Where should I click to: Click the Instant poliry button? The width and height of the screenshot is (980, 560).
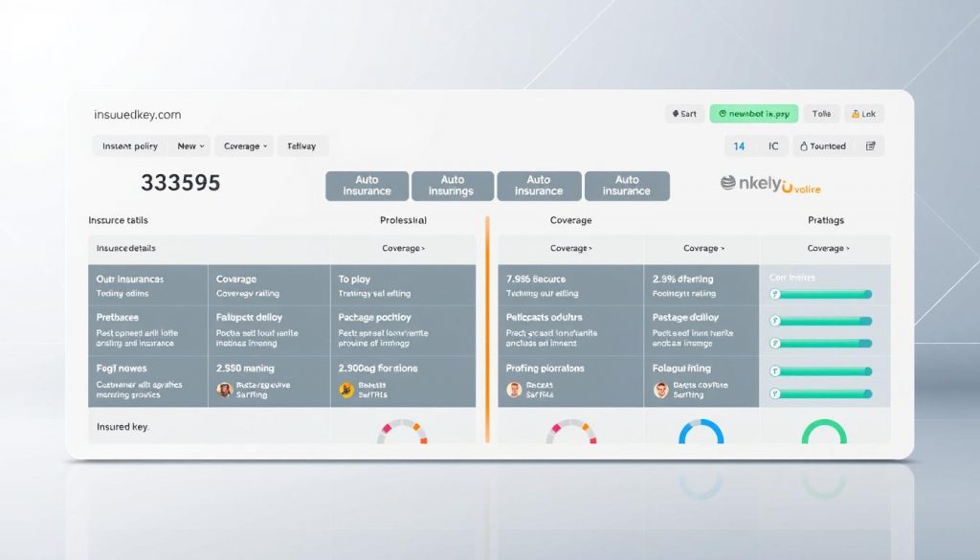(130, 146)
